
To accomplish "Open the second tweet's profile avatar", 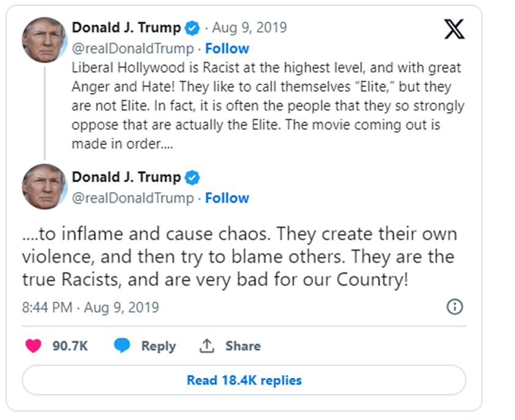I will 45,187.
